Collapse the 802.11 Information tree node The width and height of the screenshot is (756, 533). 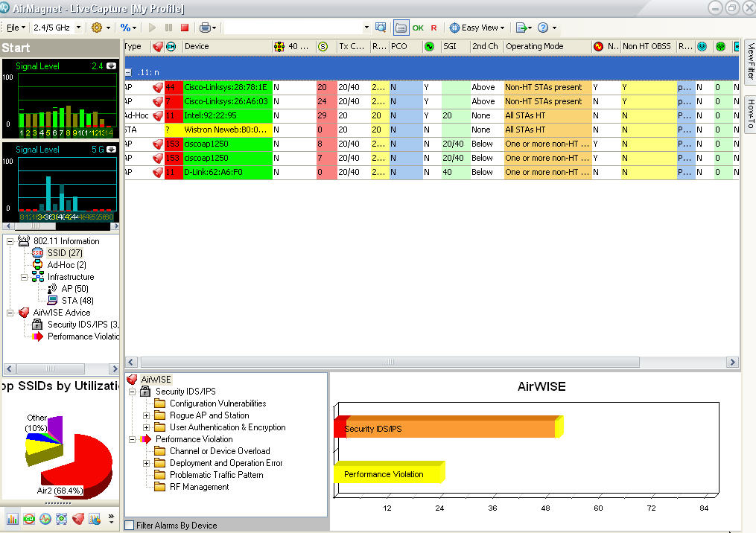[10, 241]
